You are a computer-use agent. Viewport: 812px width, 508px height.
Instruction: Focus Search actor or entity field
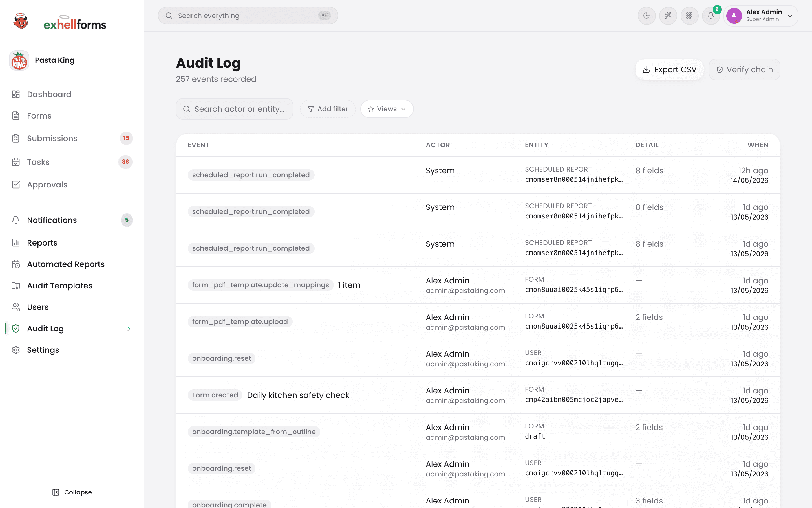(234, 109)
